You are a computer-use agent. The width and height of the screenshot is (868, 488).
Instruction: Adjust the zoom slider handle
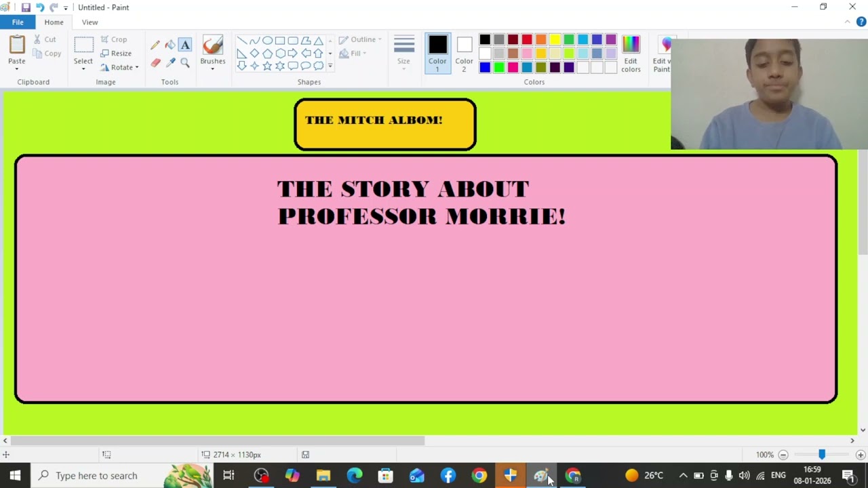tap(822, 455)
